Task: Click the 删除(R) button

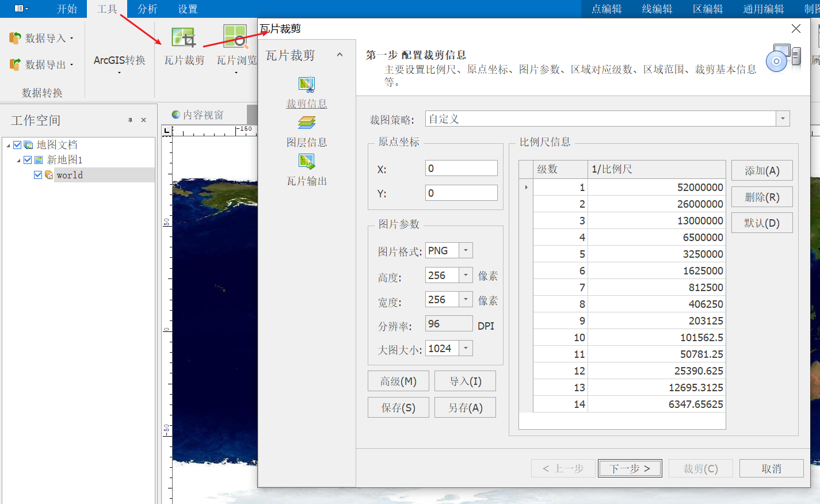Action: 762,197
